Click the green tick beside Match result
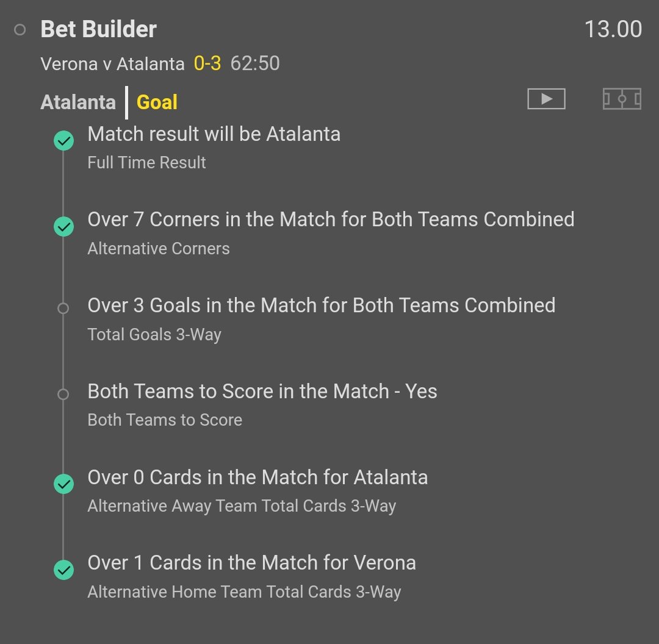Image resolution: width=659 pixels, height=644 pixels. coord(63,141)
